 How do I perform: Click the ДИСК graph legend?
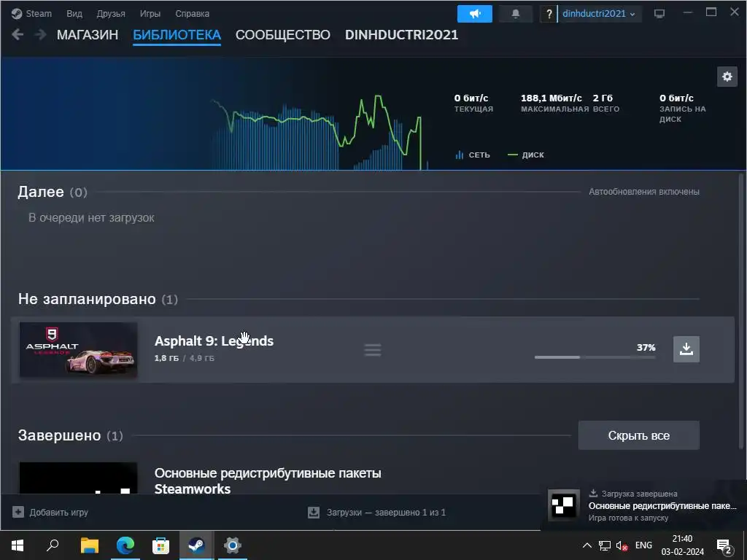click(x=526, y=155)
